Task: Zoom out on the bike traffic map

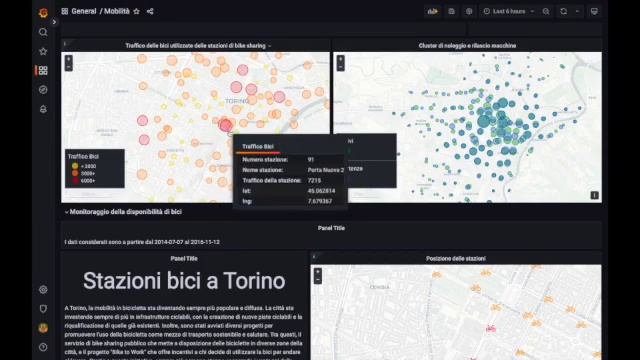Action: click(69, 67)
